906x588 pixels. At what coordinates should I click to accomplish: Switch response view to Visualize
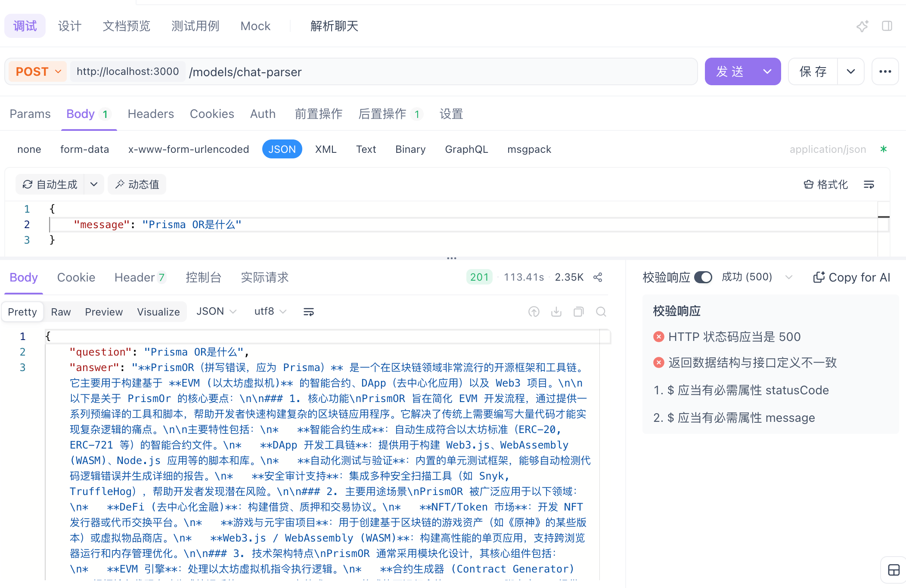(158, 312)
